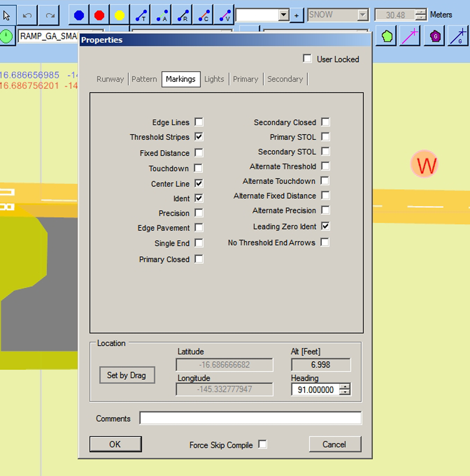This screenshot has height=476, width=470.
Task: Enable the User Locked option
Action: click(x=307, y=59)
